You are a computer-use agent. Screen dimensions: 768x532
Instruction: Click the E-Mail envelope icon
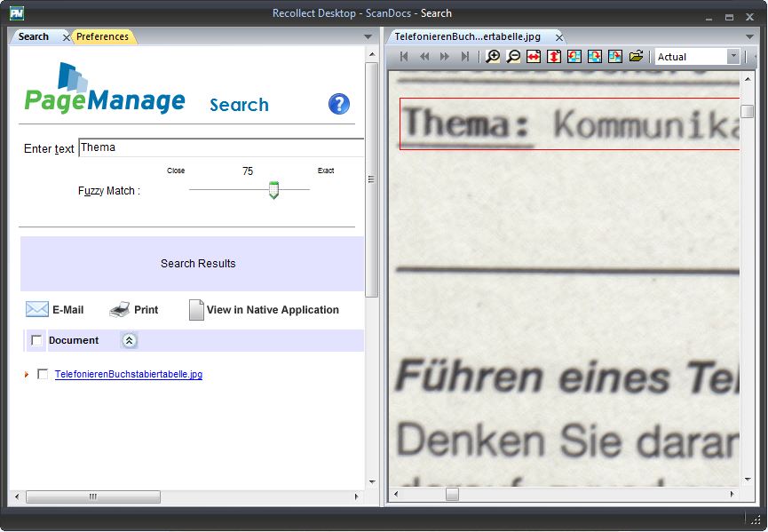(37, 310)
